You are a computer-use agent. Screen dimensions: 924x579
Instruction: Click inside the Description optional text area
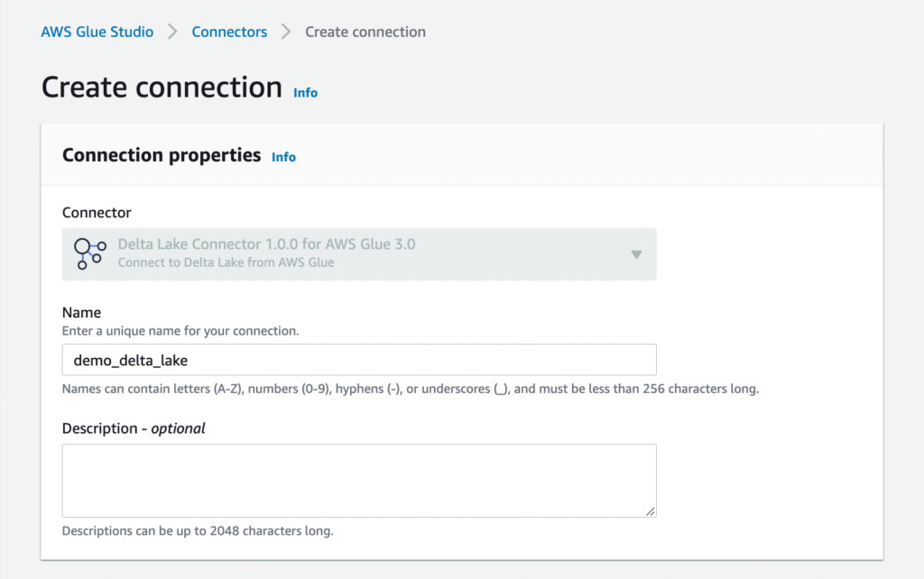[x=359, y=481]
